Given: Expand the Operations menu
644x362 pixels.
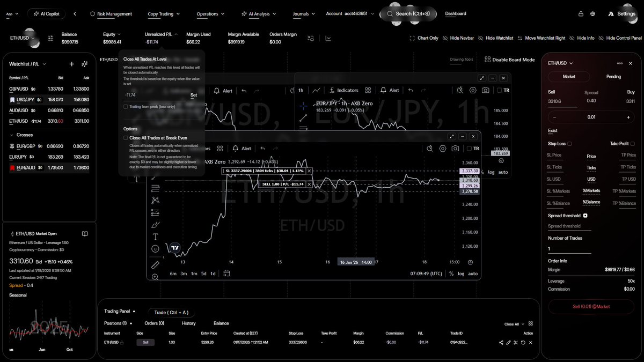Looking at the screenshot, I should [x=210, y=14].
